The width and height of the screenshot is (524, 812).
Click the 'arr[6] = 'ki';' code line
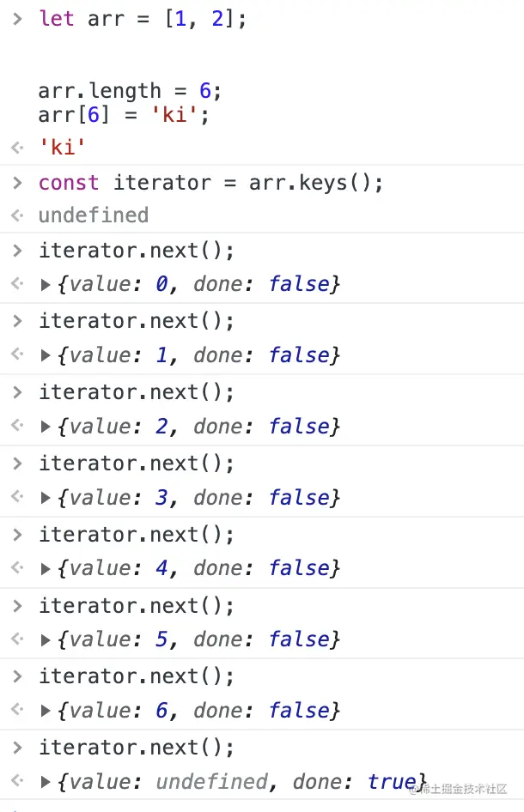(x=124, y=114)
